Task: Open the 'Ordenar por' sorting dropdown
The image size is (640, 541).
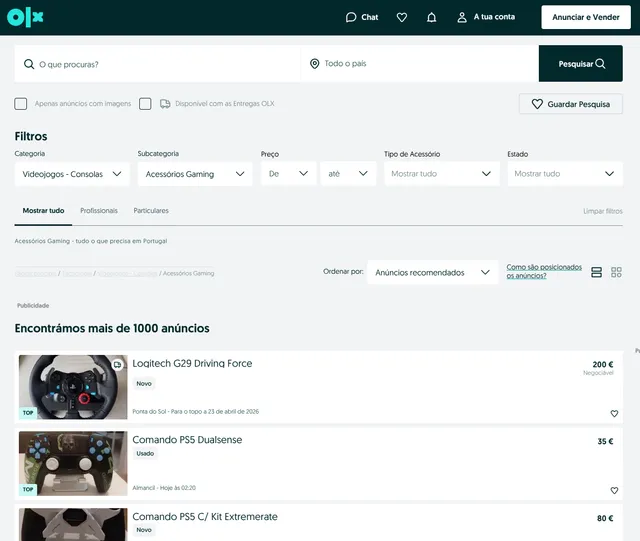Action: pos(432,272)
